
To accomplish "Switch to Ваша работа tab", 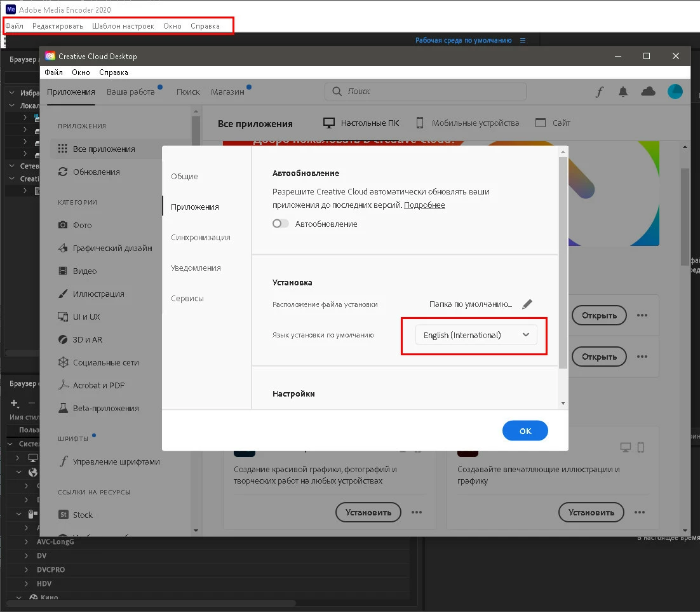I will pyautogui.click(x=130, y=92).
